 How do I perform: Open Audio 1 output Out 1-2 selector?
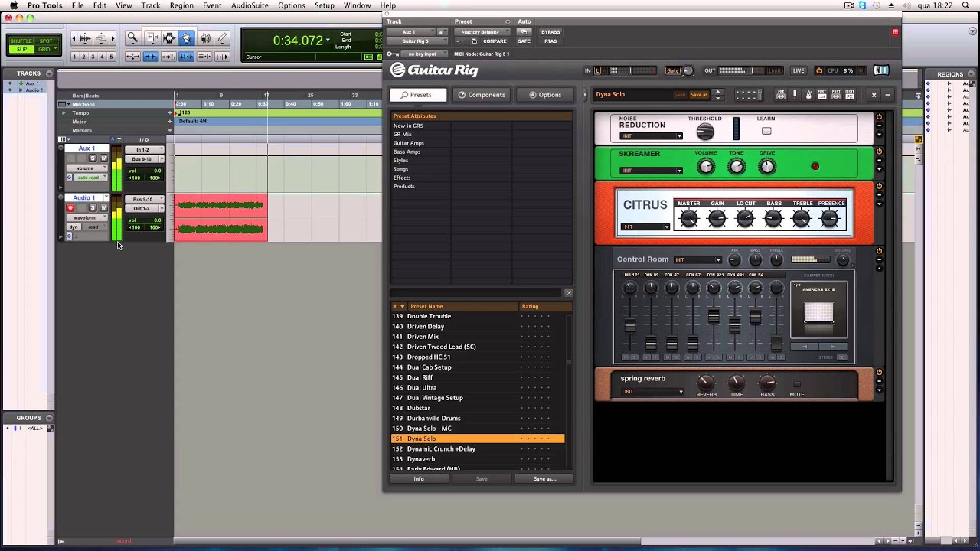[144, 209]
